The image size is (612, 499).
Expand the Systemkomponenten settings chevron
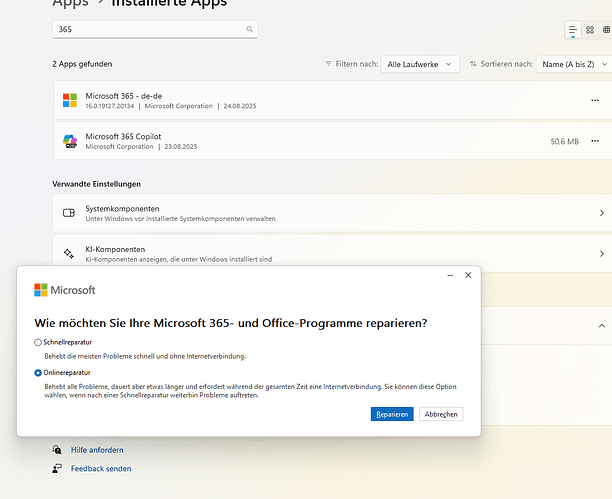point(601,213)
